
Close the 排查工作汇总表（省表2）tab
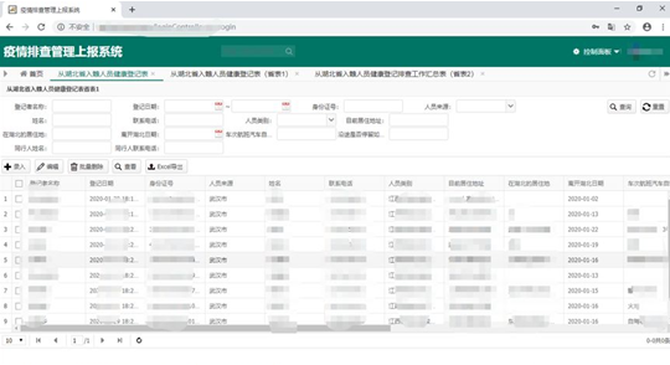tap(482, 74)
